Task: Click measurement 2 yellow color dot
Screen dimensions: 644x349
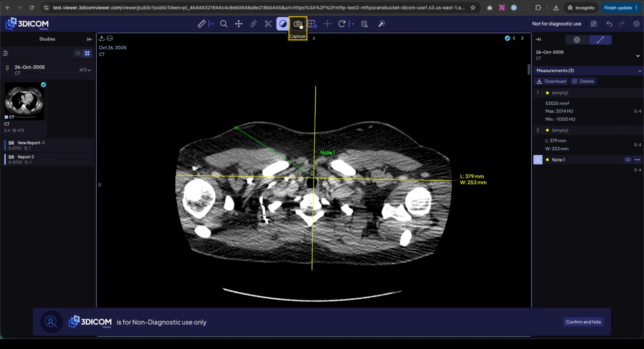Action: (x=547, y=130)
